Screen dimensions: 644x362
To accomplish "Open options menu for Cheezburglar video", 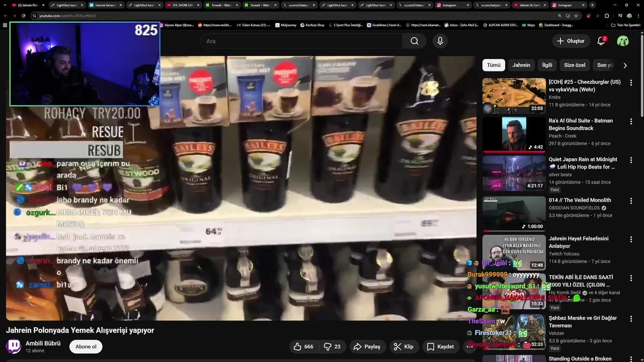I will pos(631,82).
